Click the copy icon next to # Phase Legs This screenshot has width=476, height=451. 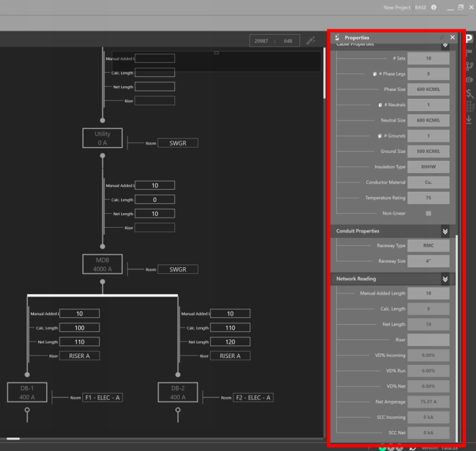(x=375, y=73)
